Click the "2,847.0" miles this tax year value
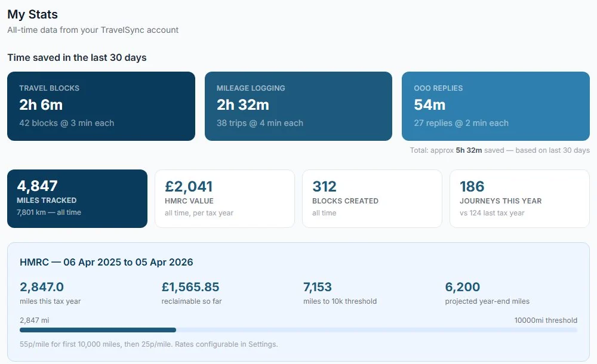Image resolution: width=597 pixels, height=364 pixels. 42,286
